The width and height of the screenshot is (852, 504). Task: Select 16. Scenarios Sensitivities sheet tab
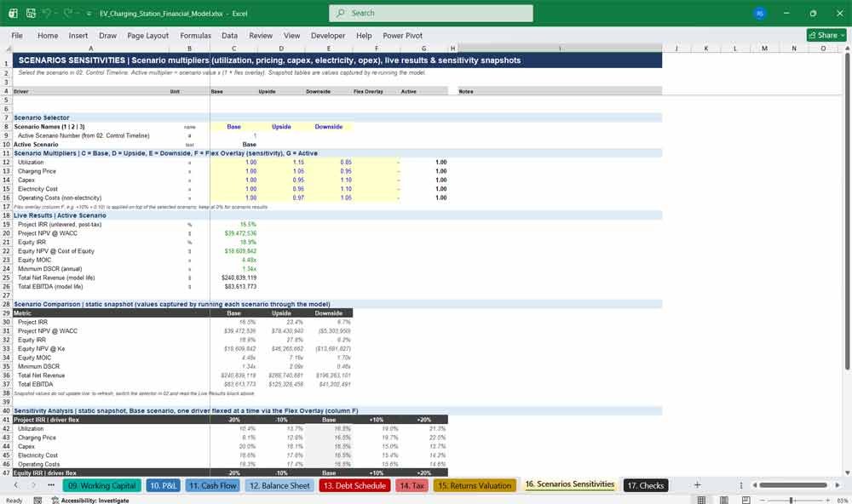[x=569, y=484]
